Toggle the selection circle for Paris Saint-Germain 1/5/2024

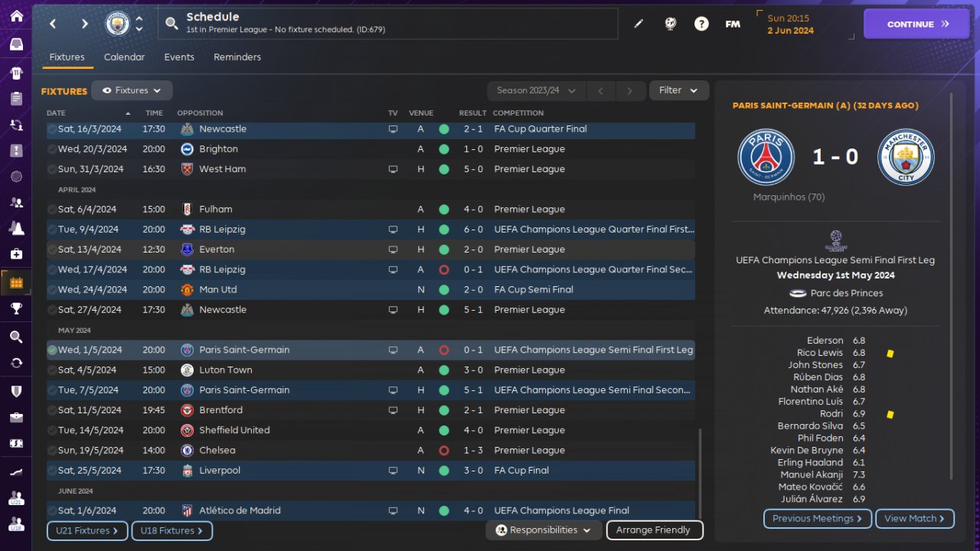click(x=52, y=350)
